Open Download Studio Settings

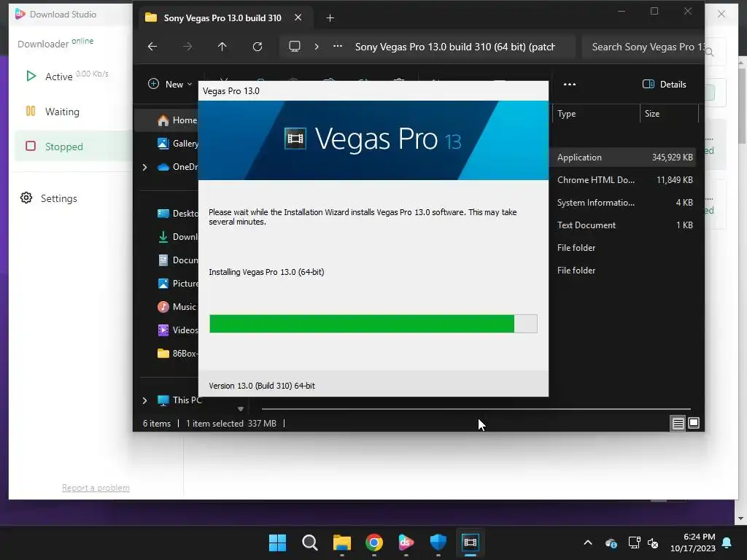click(x=49, y=198)
